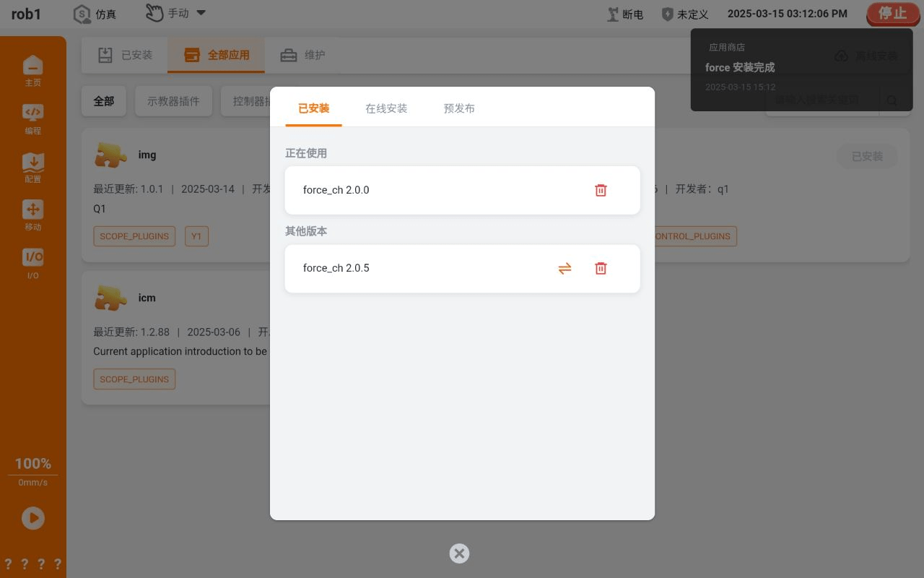This screenshot has height=578, width=924.
Task: Open the I/O sidebar panel
Action: pos(33,264)
